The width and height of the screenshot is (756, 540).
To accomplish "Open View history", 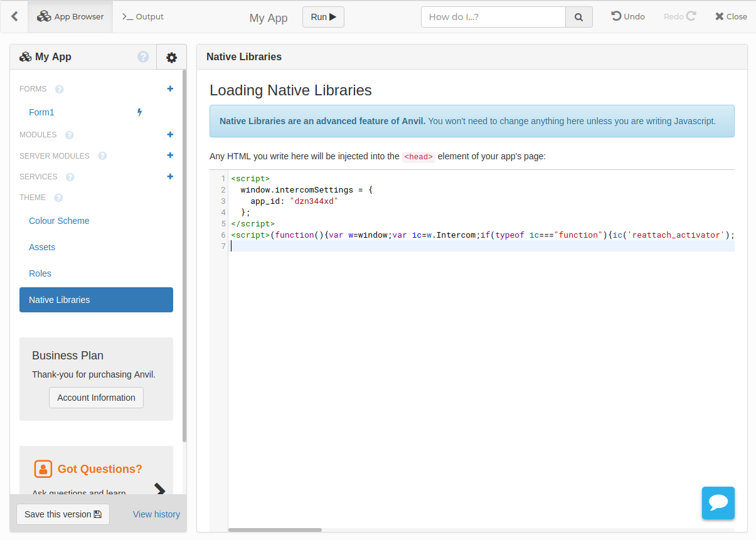I will (x=156, y=514).
